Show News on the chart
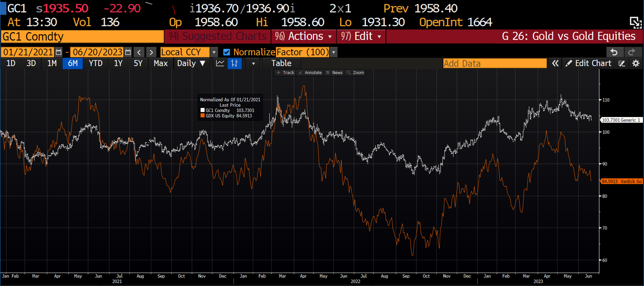The height and width of the screenshot is (286, 644). (x=335, y=72)
